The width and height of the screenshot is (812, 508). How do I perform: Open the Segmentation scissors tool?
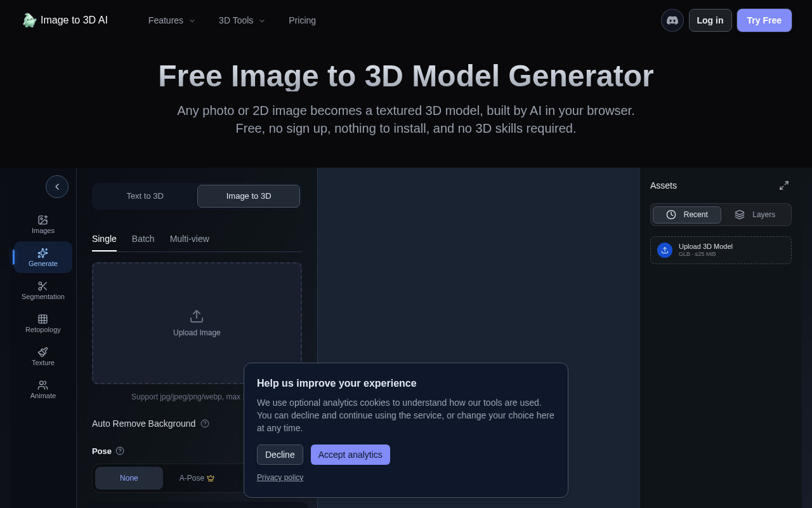(x=43, y=291)
